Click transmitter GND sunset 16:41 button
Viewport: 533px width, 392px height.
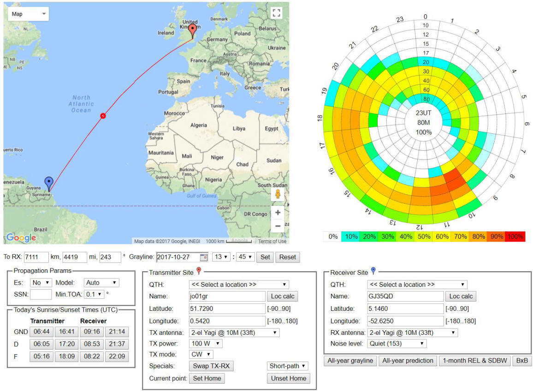click(66, 332)
